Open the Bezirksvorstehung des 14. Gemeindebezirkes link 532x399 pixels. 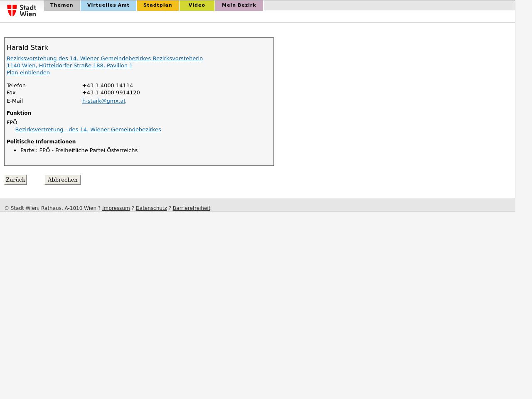pyautogui.click(x=104, y=59)
